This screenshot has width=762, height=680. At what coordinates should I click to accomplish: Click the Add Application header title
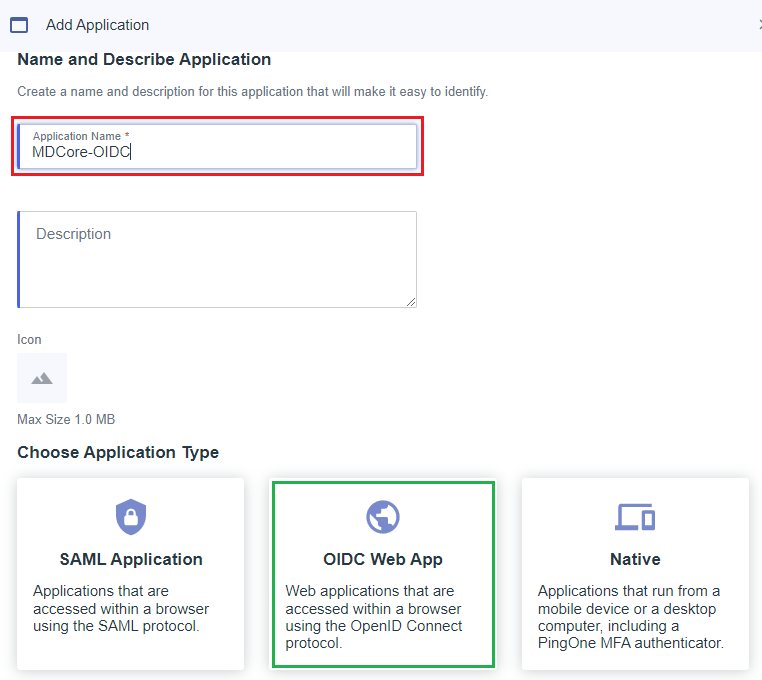tap(98, 25)
